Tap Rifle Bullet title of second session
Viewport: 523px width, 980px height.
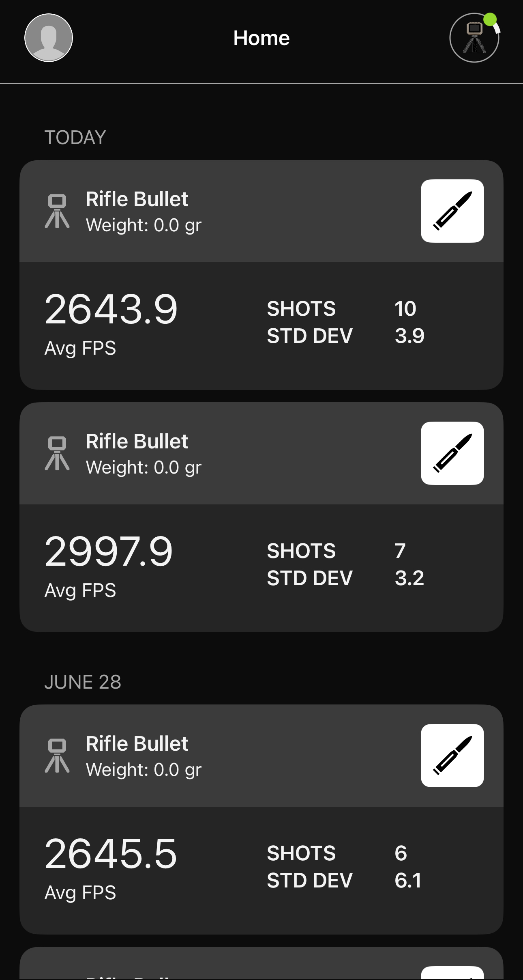point(137,442)
